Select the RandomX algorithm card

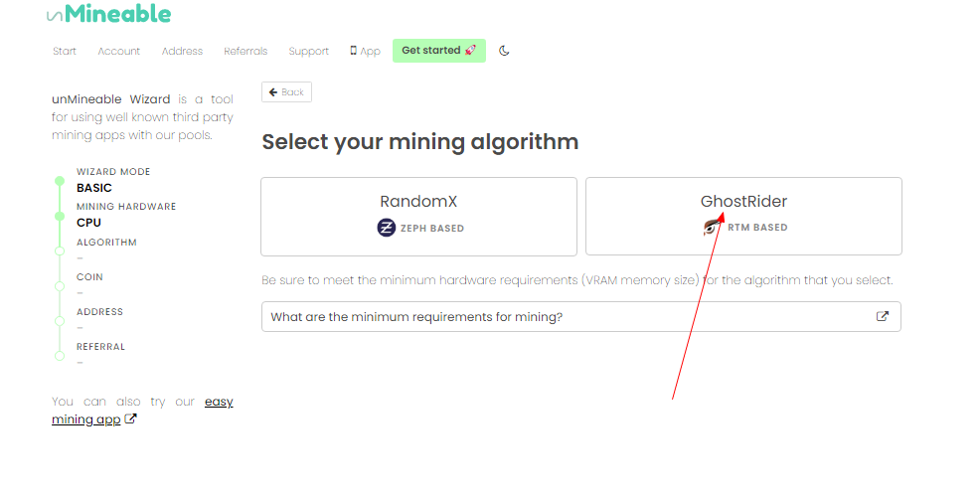pos(418,216)
